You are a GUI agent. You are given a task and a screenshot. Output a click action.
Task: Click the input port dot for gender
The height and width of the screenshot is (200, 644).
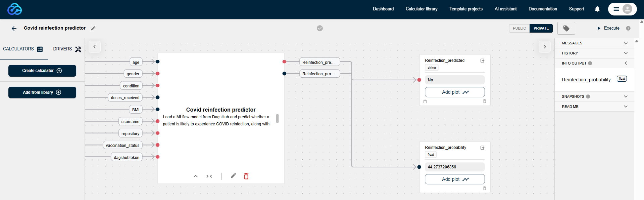(x=157, y=73)
